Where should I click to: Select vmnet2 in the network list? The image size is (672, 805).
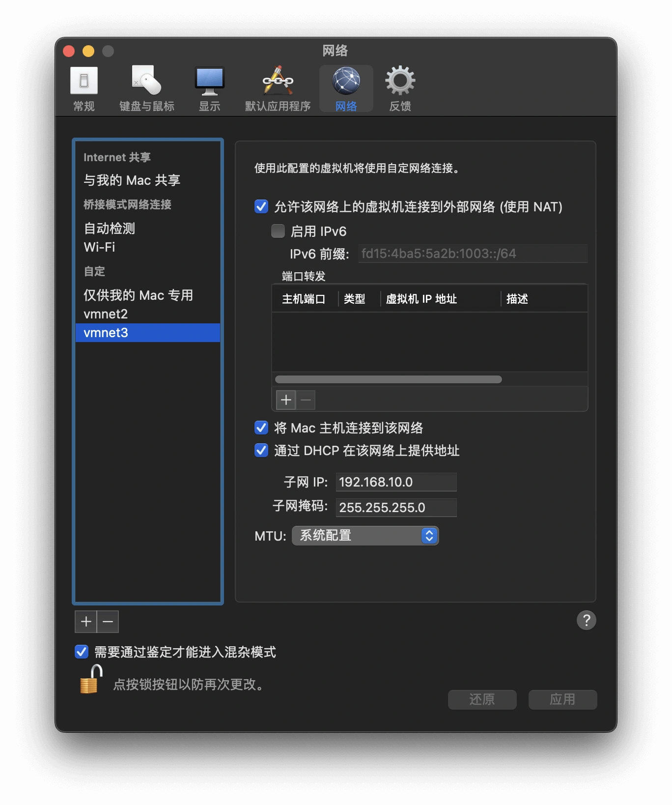click(148, 314)
